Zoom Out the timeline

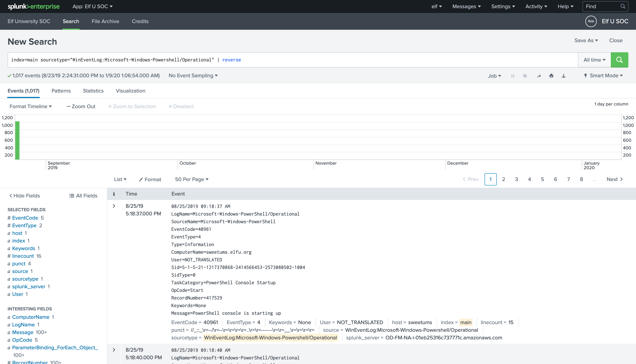(x=81, y=106)
